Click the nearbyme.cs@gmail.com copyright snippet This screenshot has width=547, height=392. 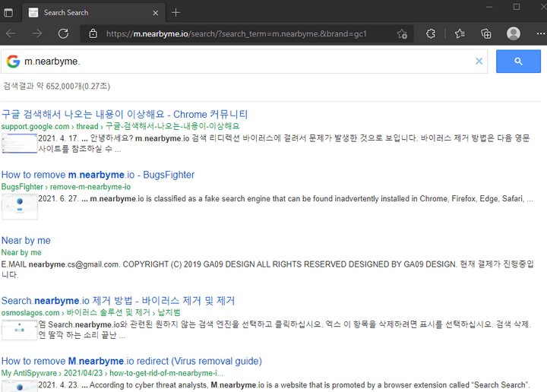(x=267, y=270)
